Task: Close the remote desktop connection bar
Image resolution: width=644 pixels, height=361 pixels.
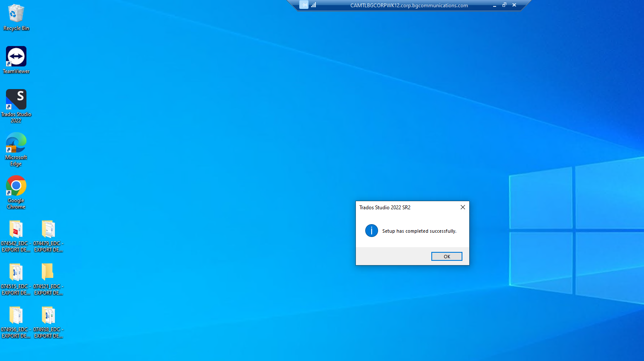Action: (x=514, y=5)
